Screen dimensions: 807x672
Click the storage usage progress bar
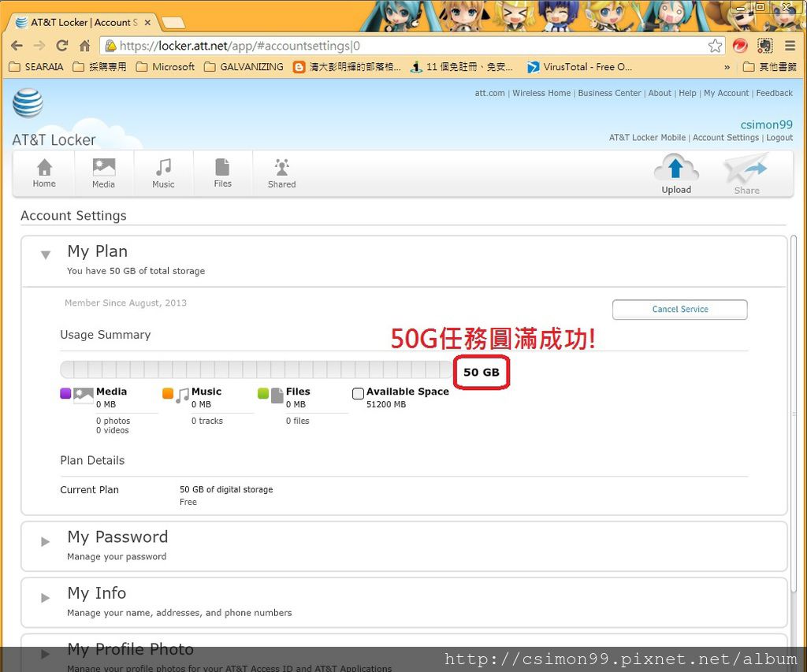coord(256,370)
